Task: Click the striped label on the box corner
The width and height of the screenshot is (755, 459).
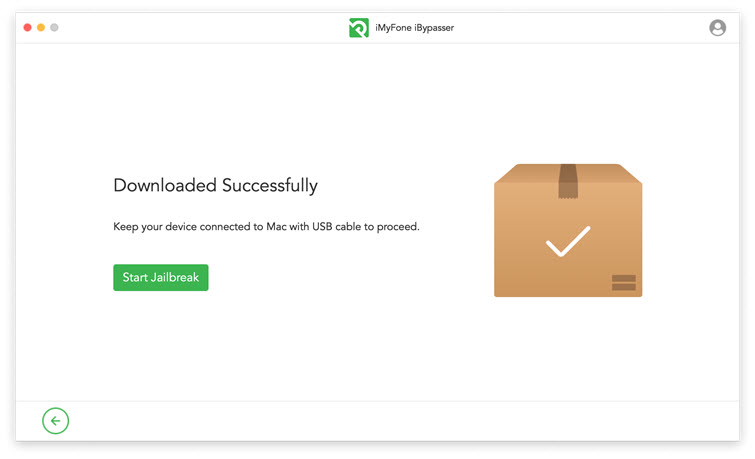Action: tap(623, 282)
